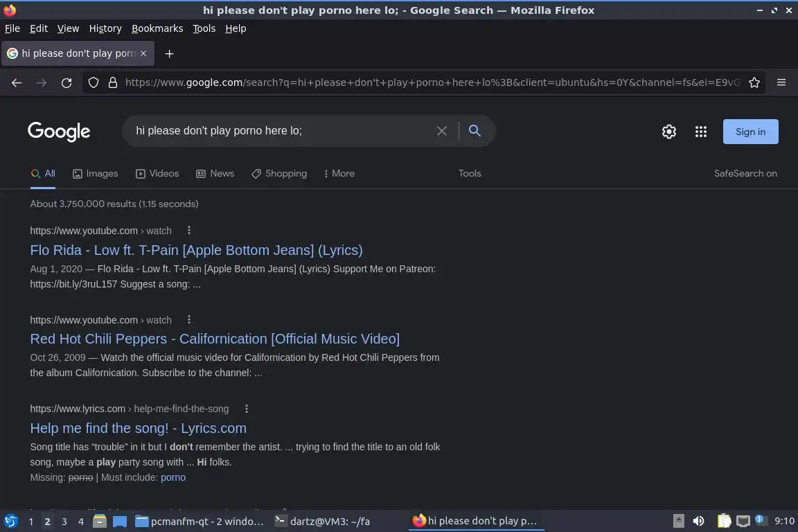Switch to Shopping results
The width and height of the screenshot is (798, 532).
point(279,174)
